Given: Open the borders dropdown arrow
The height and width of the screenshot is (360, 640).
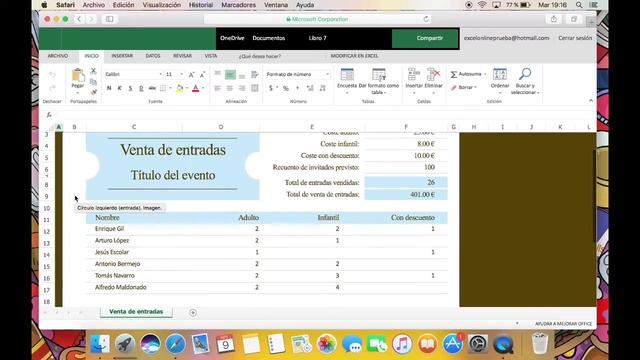Looking at the screenshot, I should pos(170,88).
